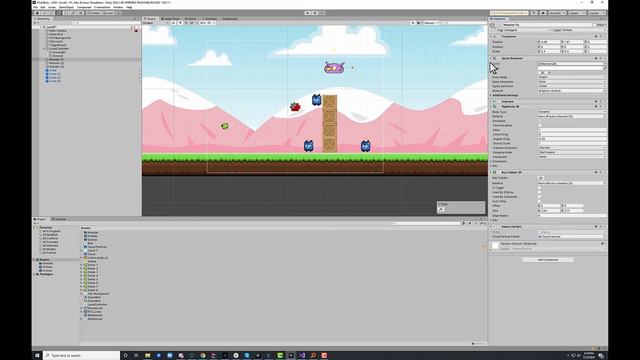
Task: Open the Assets menu
Action: point(52,7)
